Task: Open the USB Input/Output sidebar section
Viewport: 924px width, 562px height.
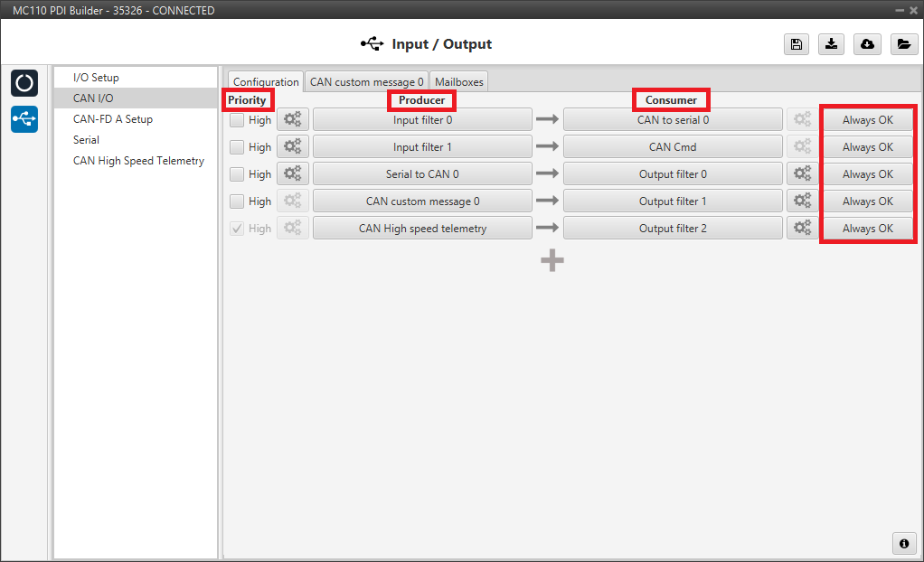Action: coord(24,118)
